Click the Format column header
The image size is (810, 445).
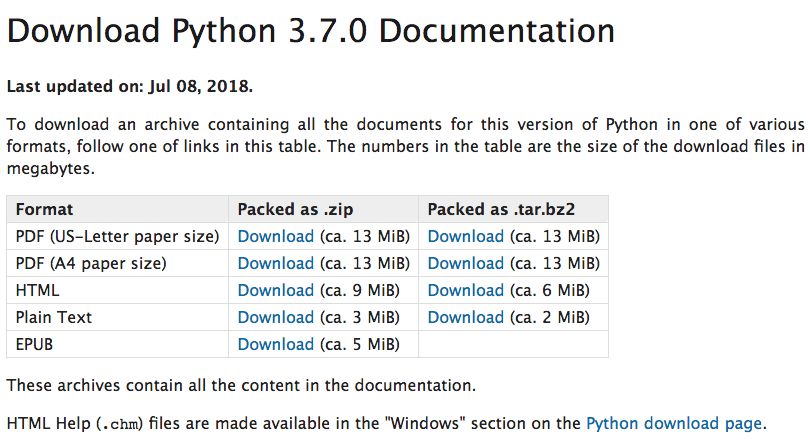44,210
